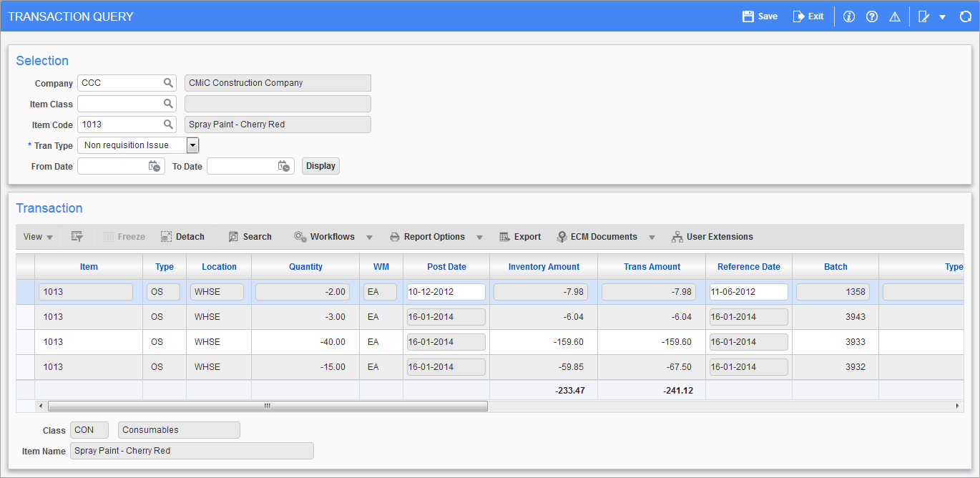Screen dimensions: 980x478
Task: Click Detach in the transaction toolbar
Action: (x=182, y=237)
